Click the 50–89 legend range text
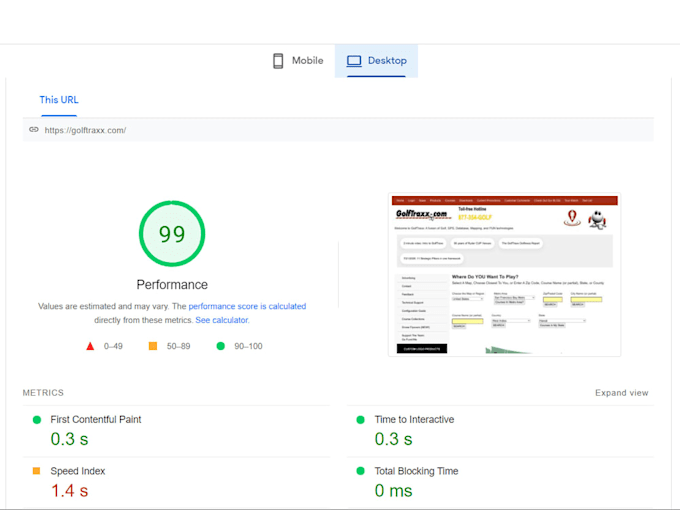 click(x=179, y=346)
